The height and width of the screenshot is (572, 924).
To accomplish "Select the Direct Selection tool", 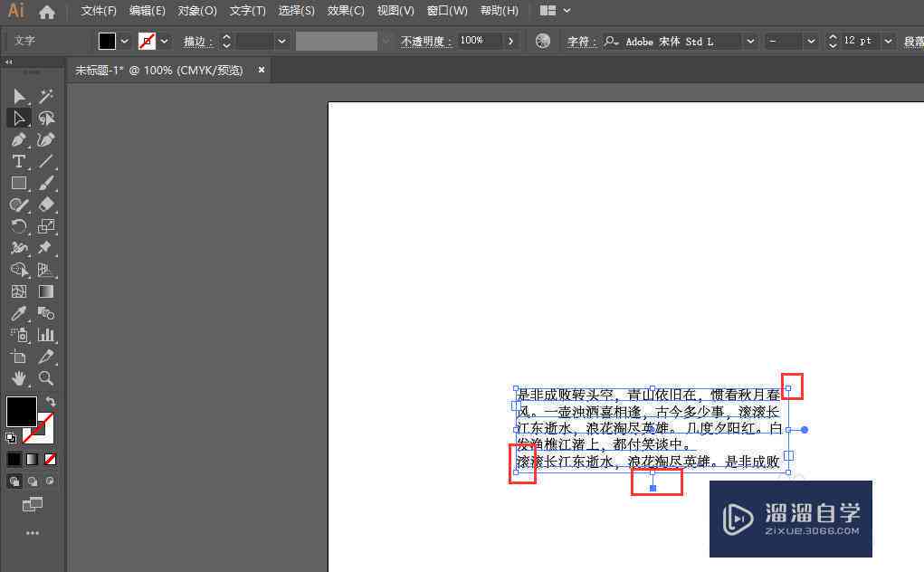I will tap(19, 118).
